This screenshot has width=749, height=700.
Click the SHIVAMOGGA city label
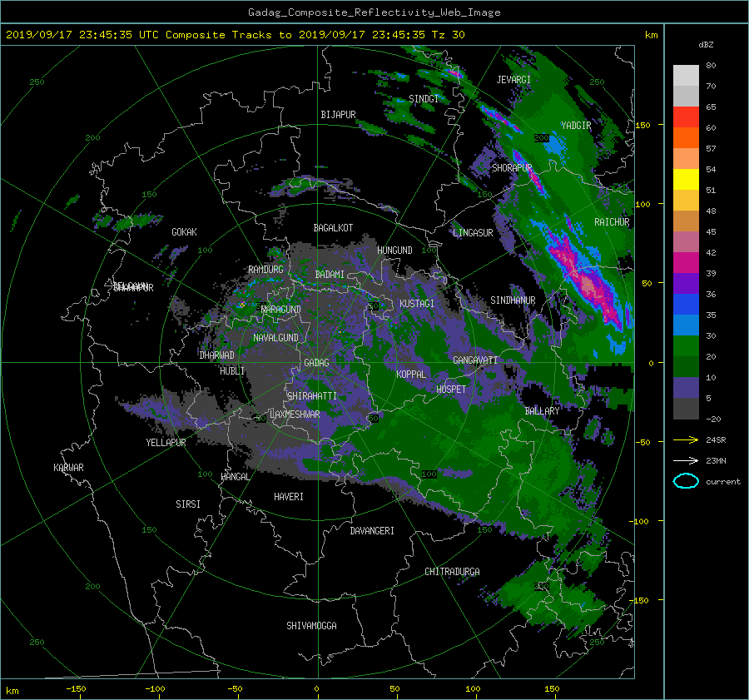tap(311, 626)
